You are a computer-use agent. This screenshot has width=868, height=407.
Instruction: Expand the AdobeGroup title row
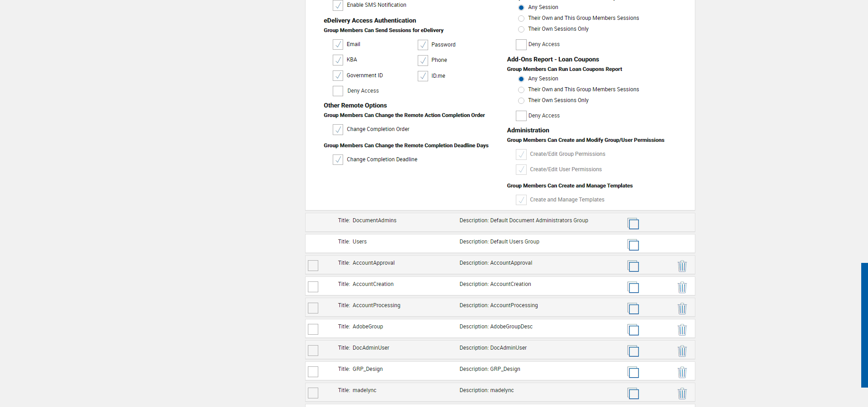pos(368,327)
